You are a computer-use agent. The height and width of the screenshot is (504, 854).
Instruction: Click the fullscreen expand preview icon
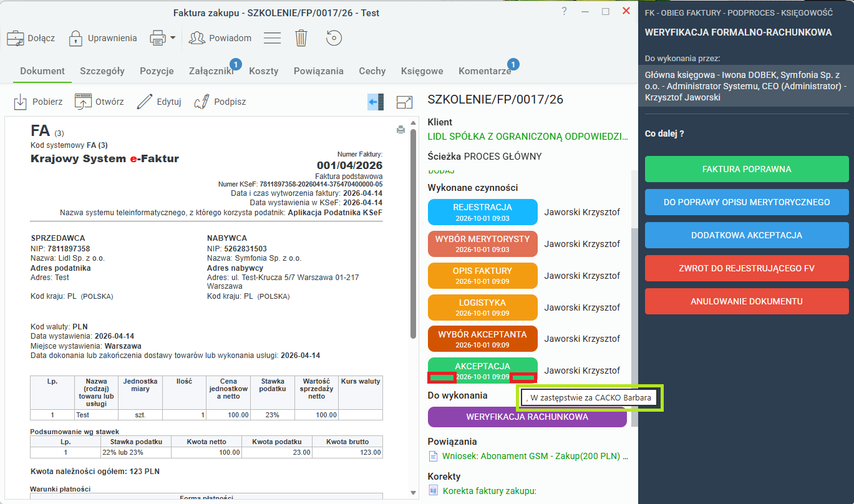(x=405, y=102)
